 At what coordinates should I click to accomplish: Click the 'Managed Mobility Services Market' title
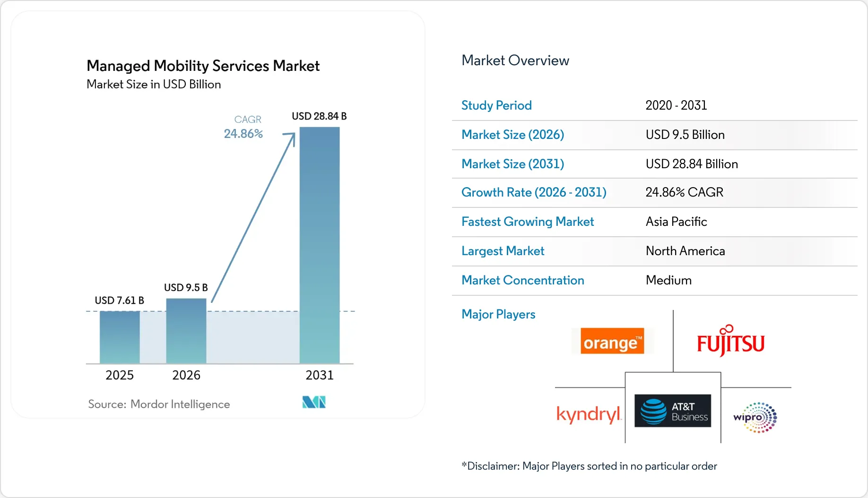coord(203,66)
